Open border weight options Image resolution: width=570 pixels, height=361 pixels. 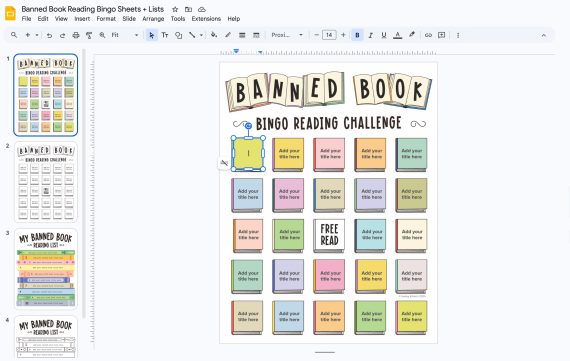(x=242, y=35)
